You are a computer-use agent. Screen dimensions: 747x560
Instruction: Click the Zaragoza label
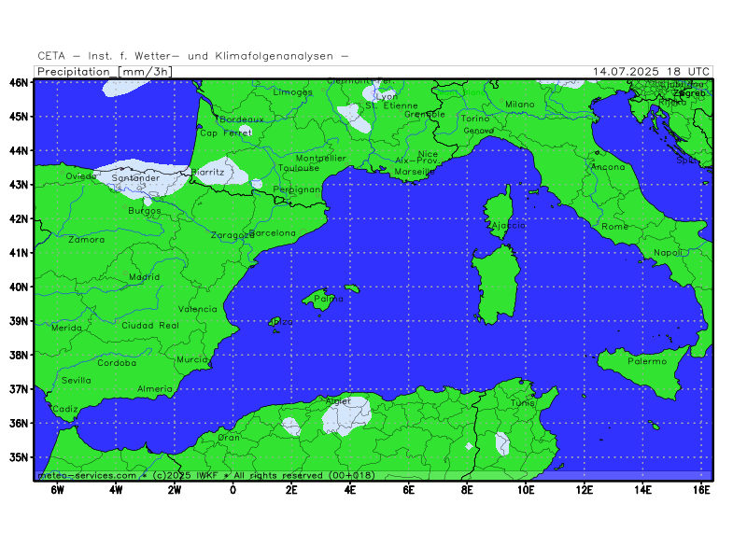tap(233, 235)
